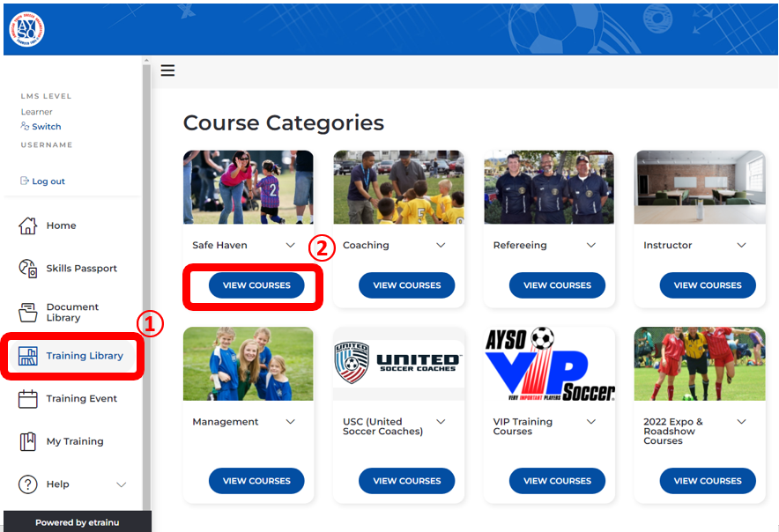Open Skills Passport in the sidebar
The width and height of the screenshot is (779, 532).
72,269
